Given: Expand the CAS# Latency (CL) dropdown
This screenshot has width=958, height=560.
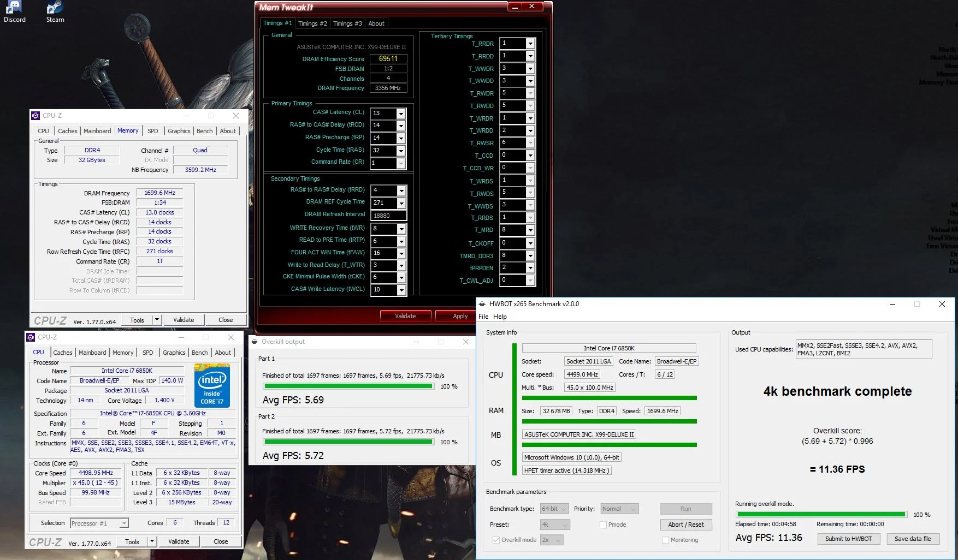Looking at the screenshot, I should click(401, 113).
